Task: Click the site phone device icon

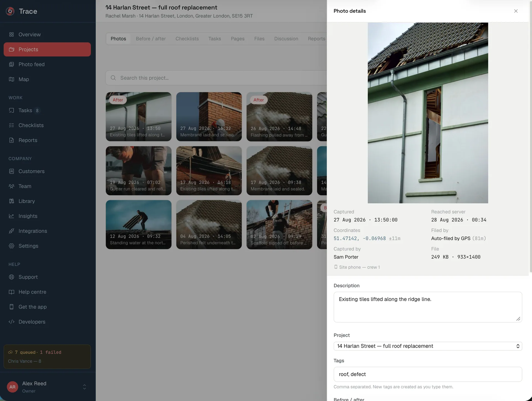Action: click(x=336, y=267)
